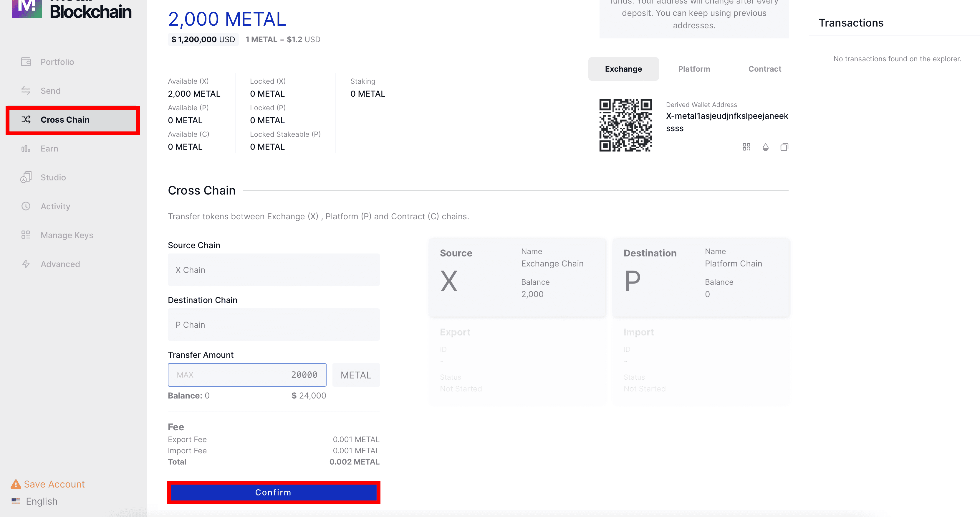This screenshot has width=980, height=517.
Task: Select the Exchange address tab
Action: pos(623,69)
